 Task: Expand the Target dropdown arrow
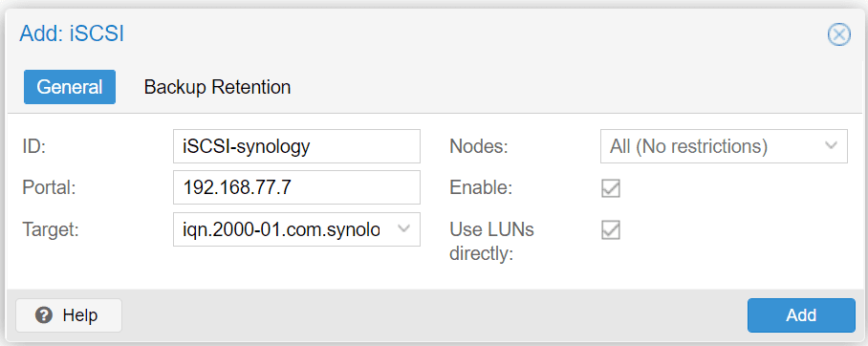pyautogui.click(x=404, y=228)
